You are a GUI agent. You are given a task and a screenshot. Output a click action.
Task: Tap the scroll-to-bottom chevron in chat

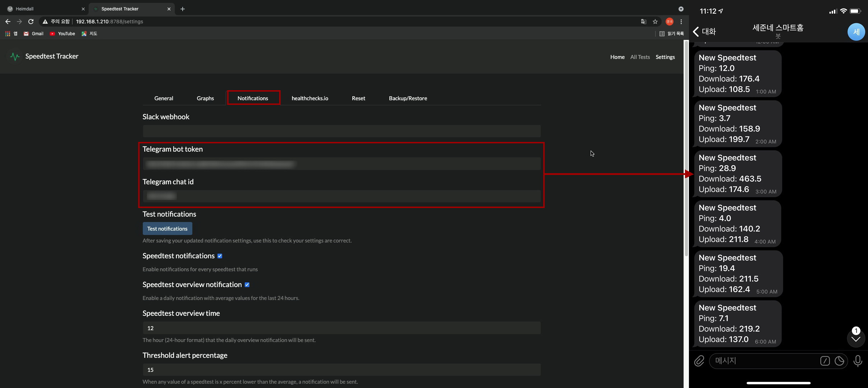tap(856, 339)
